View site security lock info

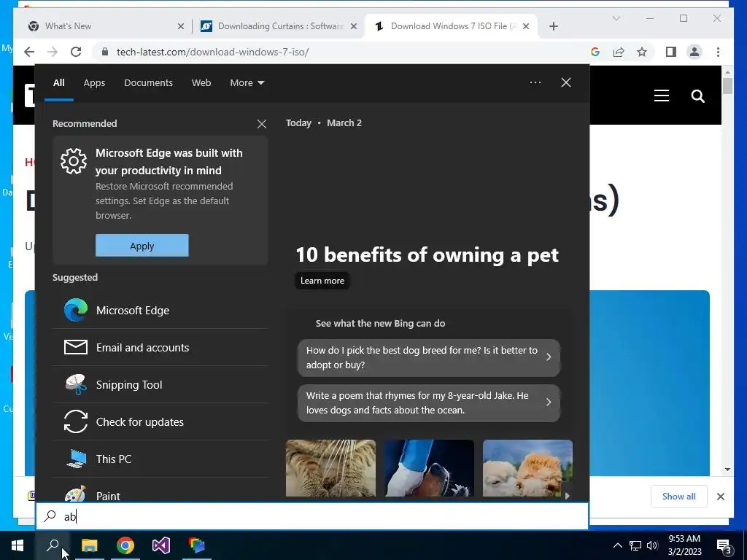pyautogui.click(x=105, y=52)
